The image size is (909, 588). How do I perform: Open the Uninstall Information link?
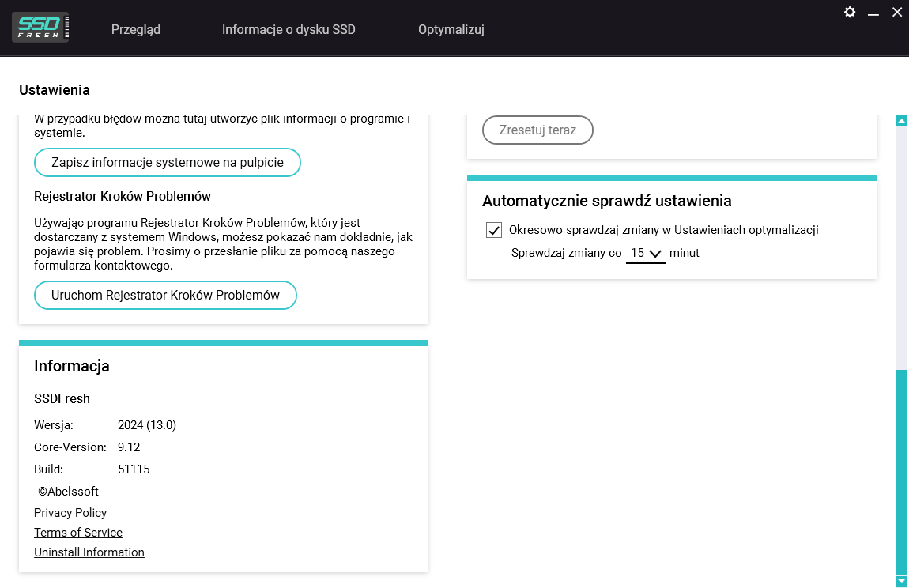coord(89,552)
